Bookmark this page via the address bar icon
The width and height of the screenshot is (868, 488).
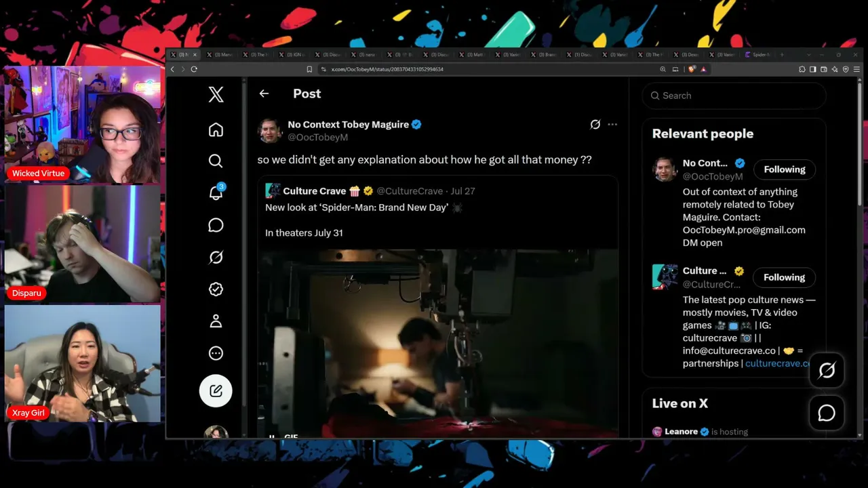click(x=309, y=69)
